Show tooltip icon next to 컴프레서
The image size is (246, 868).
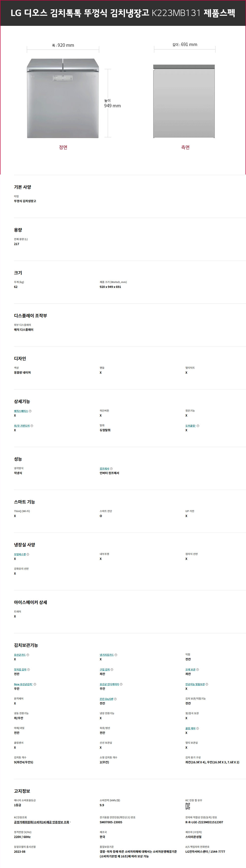111,469
